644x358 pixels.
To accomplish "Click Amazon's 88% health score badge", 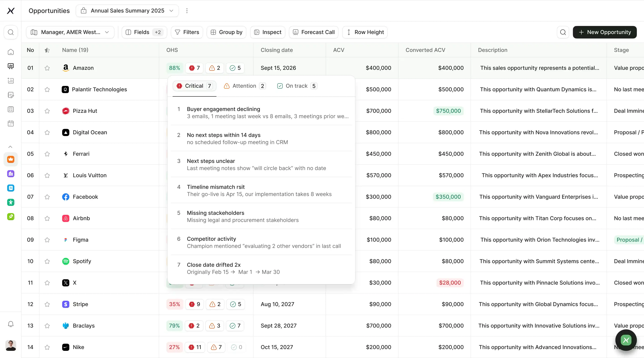I will [x=174, y=68].
